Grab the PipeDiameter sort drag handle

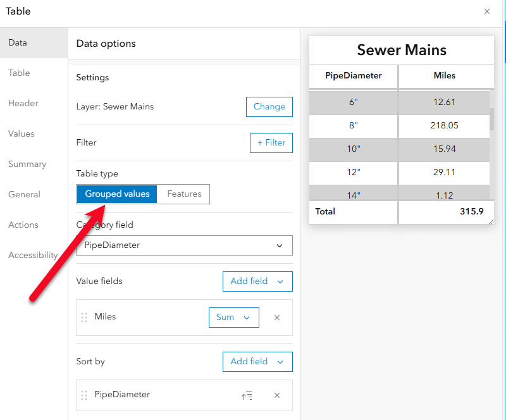[84, 395]
